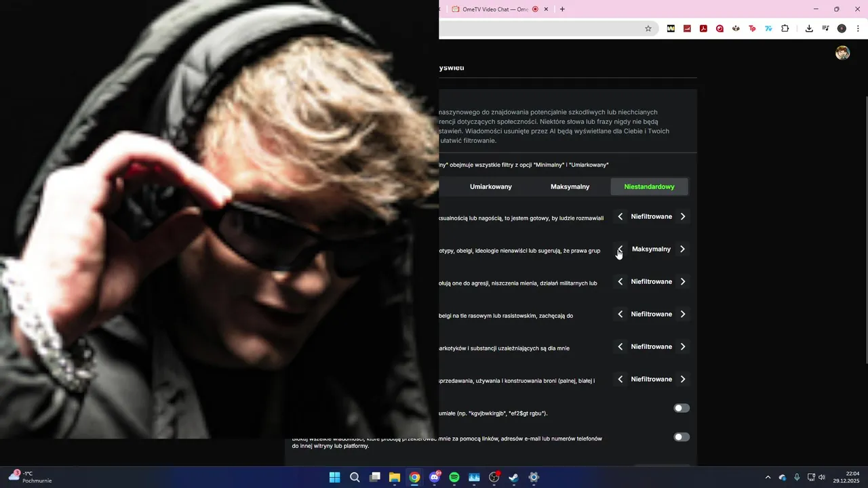Toggle the links and emails blocking switch
Viewport: 868px width, 488px height.
pos(682,437)
